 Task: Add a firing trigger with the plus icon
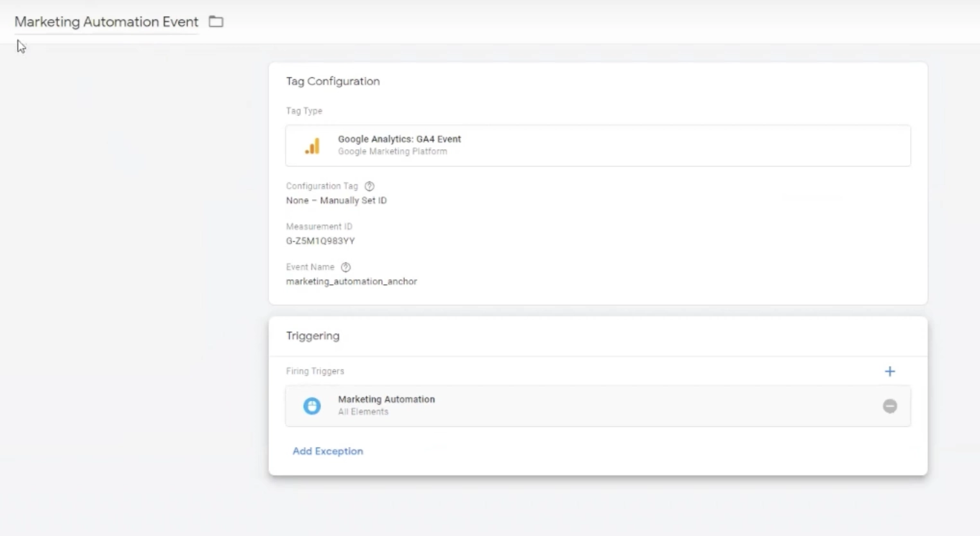(890, 371)
